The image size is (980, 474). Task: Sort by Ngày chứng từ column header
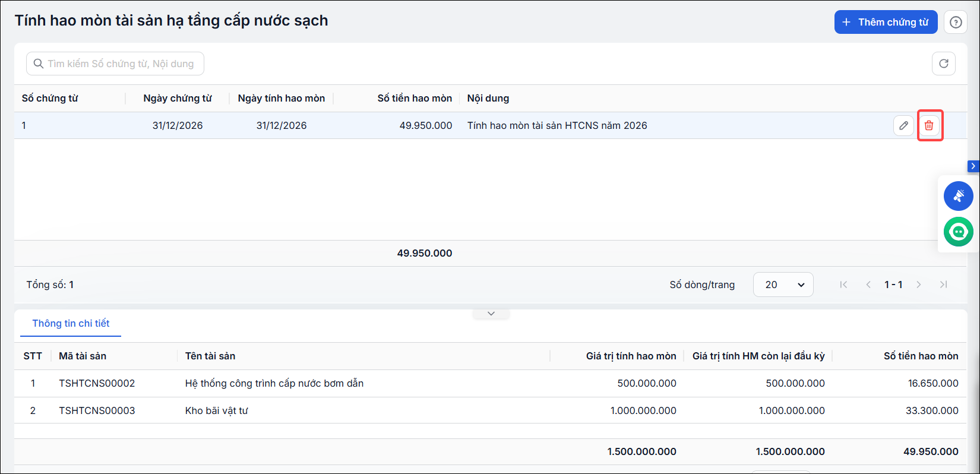(x=178, y=98)
